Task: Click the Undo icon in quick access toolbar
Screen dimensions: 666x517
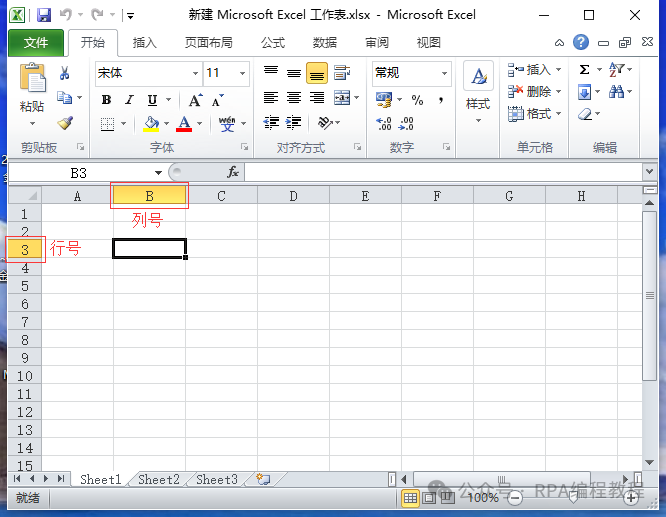Action: click(65, 15)
